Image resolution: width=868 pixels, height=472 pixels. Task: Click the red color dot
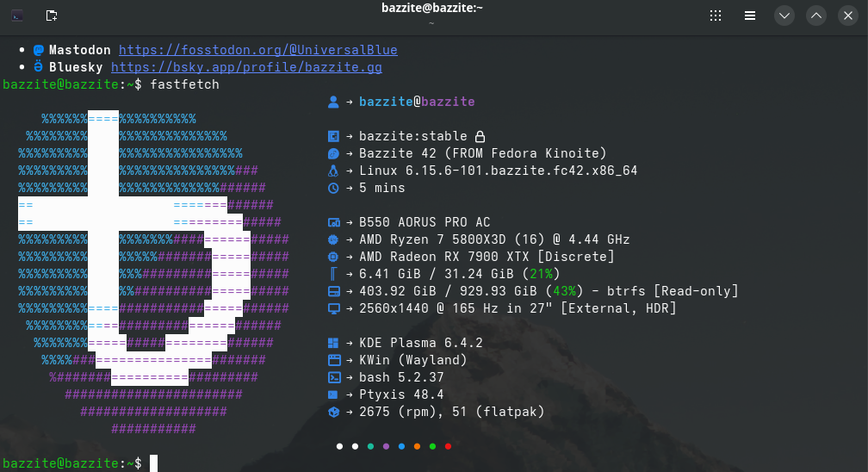click(448, 446)
